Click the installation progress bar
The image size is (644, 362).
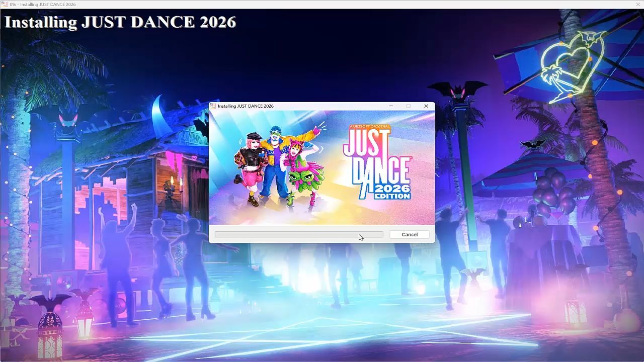click(x=298, y=234)
